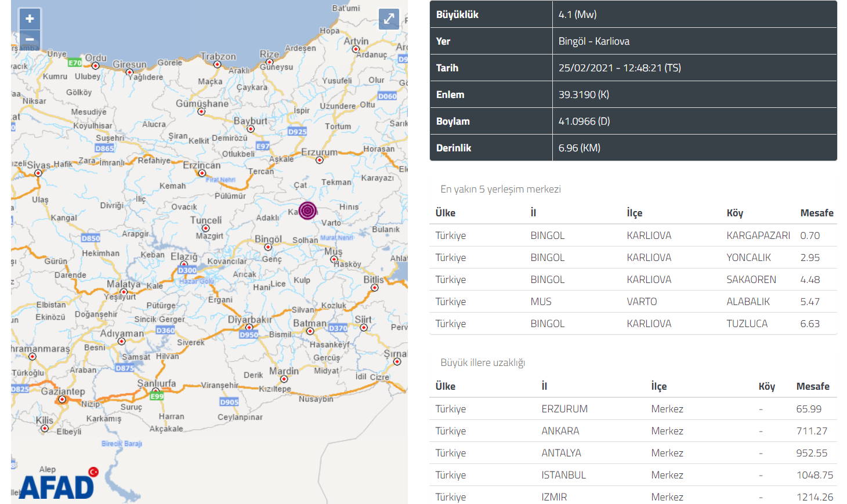The height and width of the screenshot is (504, 847).
Task: Select the KARGAPAZARI village row
Action: click(633, 235)
